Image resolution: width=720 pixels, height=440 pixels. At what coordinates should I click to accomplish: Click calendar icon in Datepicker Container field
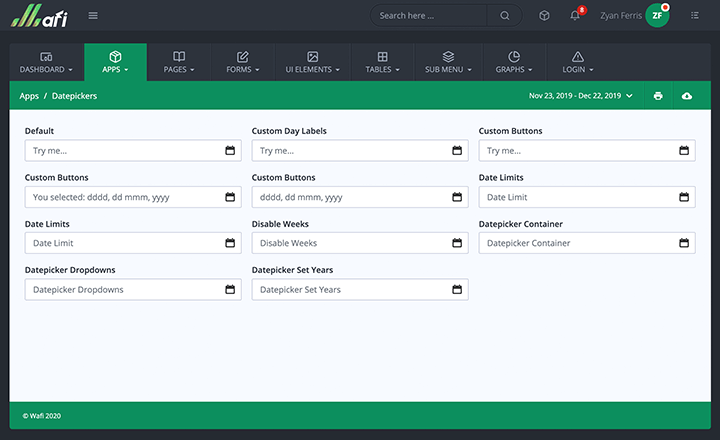click(x=684, y=243)
